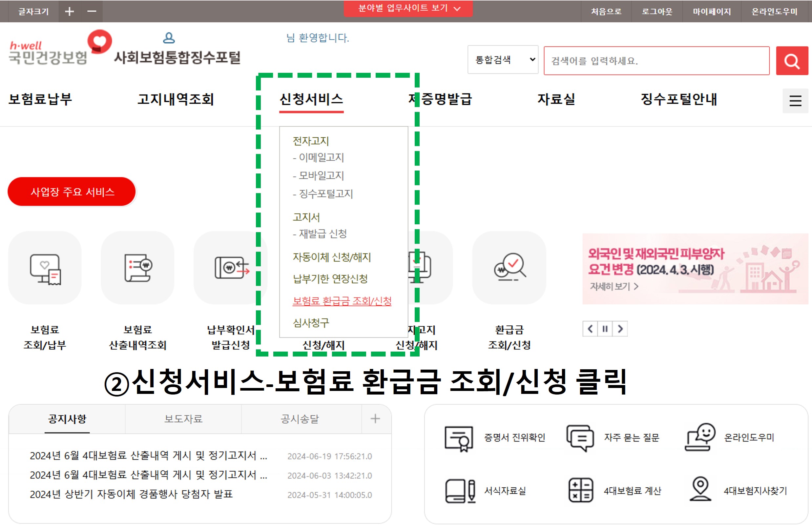Show the previous banner slide
The image size is (812, 529).
pyautogui.click(x=590, y=329)
